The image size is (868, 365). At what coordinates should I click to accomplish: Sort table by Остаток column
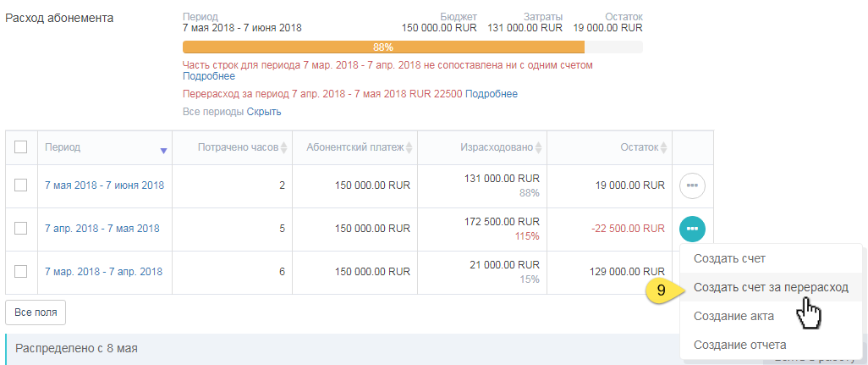663,148
